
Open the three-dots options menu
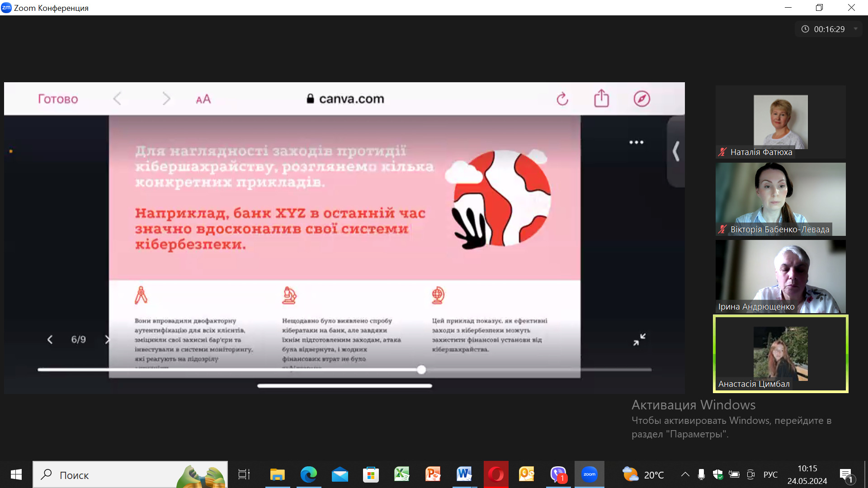[636, 142]
